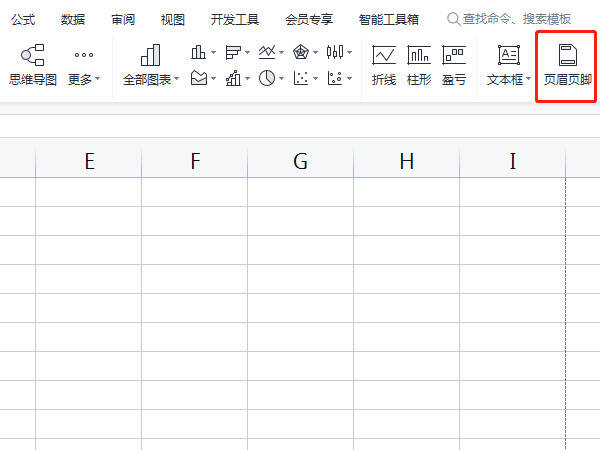The width and height of the screenshot is (600, 450).
Task: Open the 智能工具箱 tab
Action: click(x=389, y=19)
